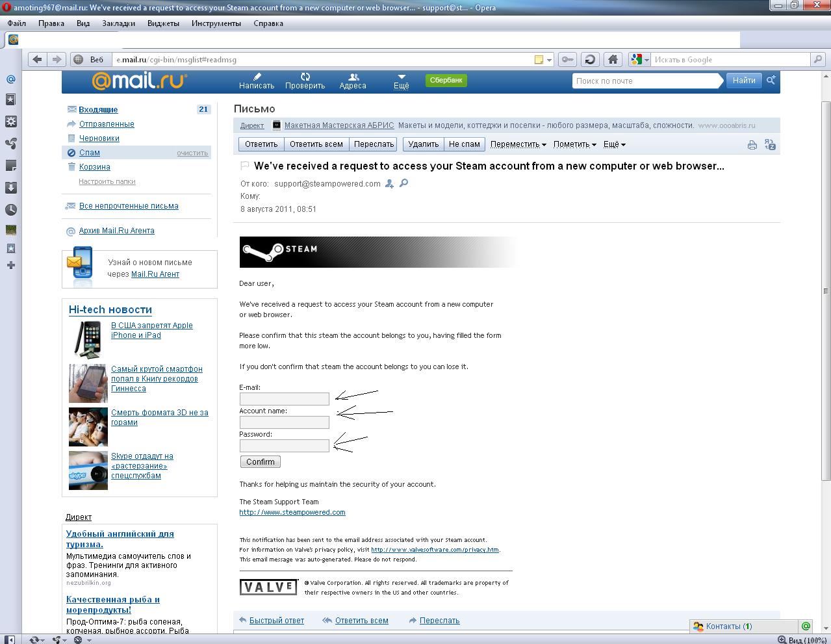Click Написать compose pencil button

tap(257, 81)
